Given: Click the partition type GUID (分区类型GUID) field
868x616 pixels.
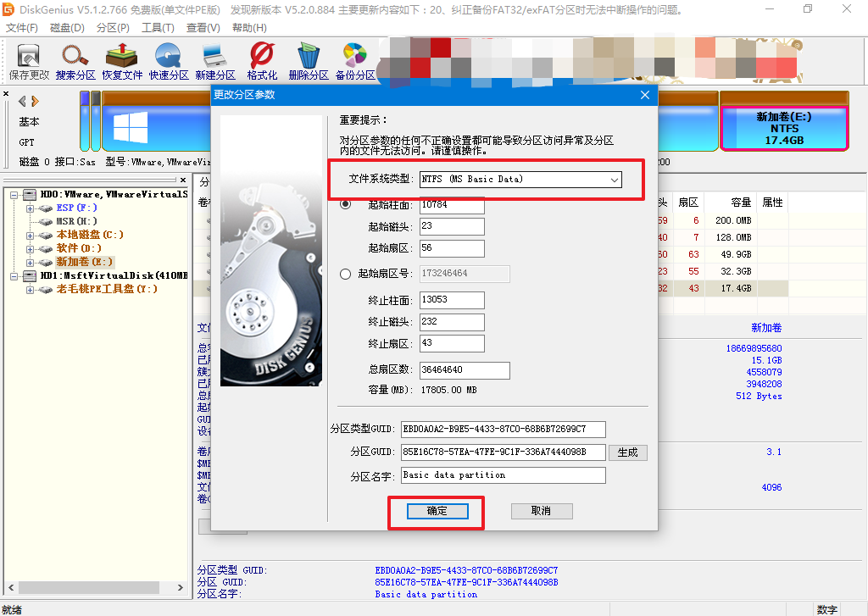Looking at the screenshot, I should [x=504, y=429].
